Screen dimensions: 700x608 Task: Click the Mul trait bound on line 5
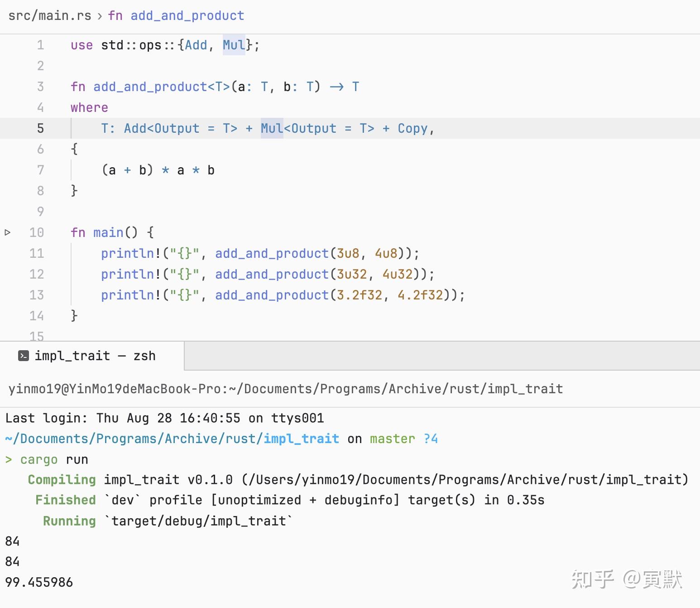tap(272, 129)
